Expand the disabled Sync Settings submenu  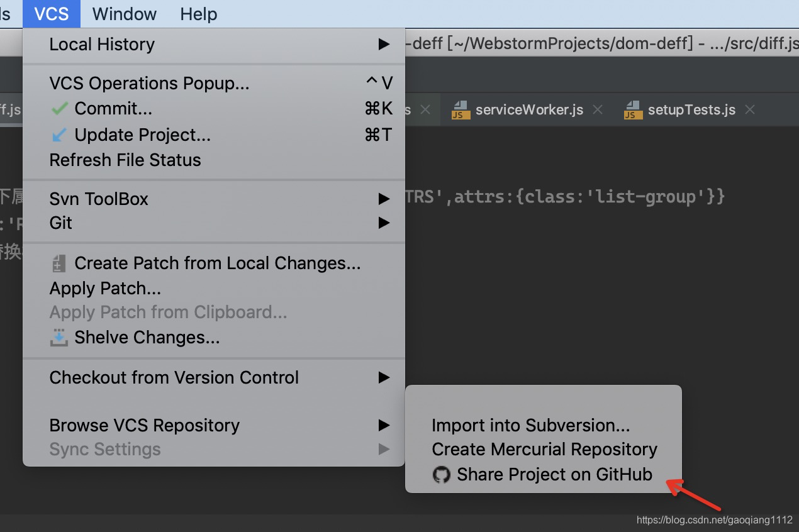point(214,450)
